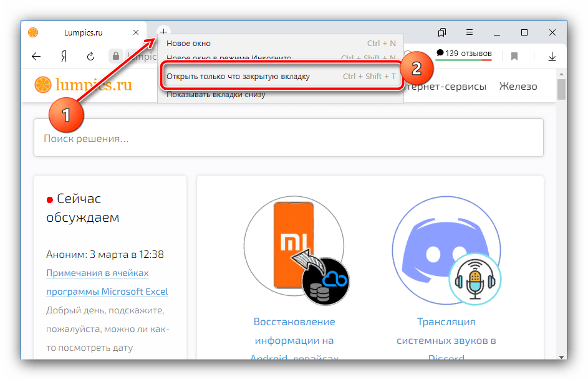Choose 'Открыть только что закрытую вкладку'
This screenshot has height=380, width=588.
coord(238,77)
